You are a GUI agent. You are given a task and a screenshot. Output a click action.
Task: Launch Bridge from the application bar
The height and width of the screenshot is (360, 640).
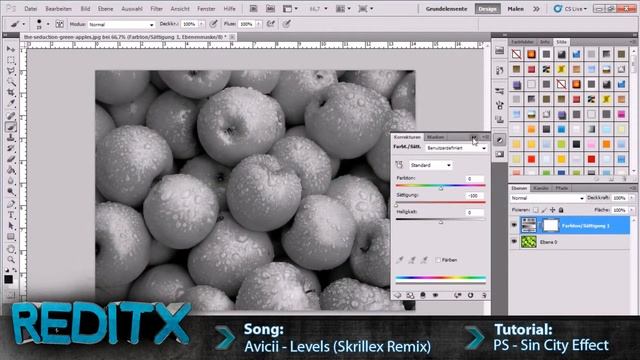point(253,9)
